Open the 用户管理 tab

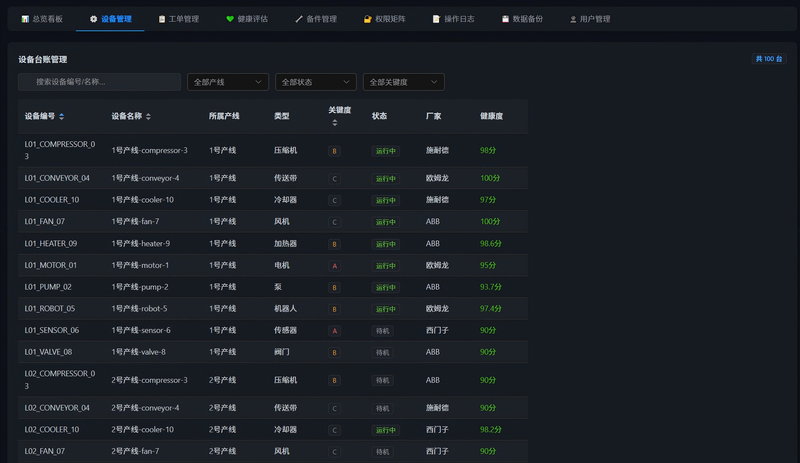pos(590,19)
